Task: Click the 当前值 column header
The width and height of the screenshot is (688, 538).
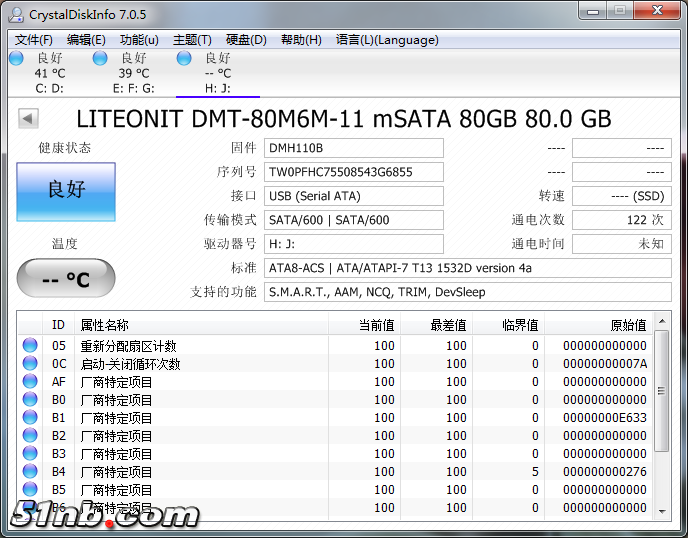Action: [x=365, y=325]
